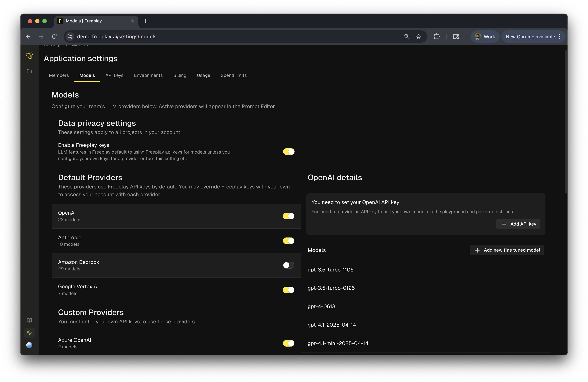Open the Chrome three-dot menu
Screen dimensions: 588x382
point(560,37)
